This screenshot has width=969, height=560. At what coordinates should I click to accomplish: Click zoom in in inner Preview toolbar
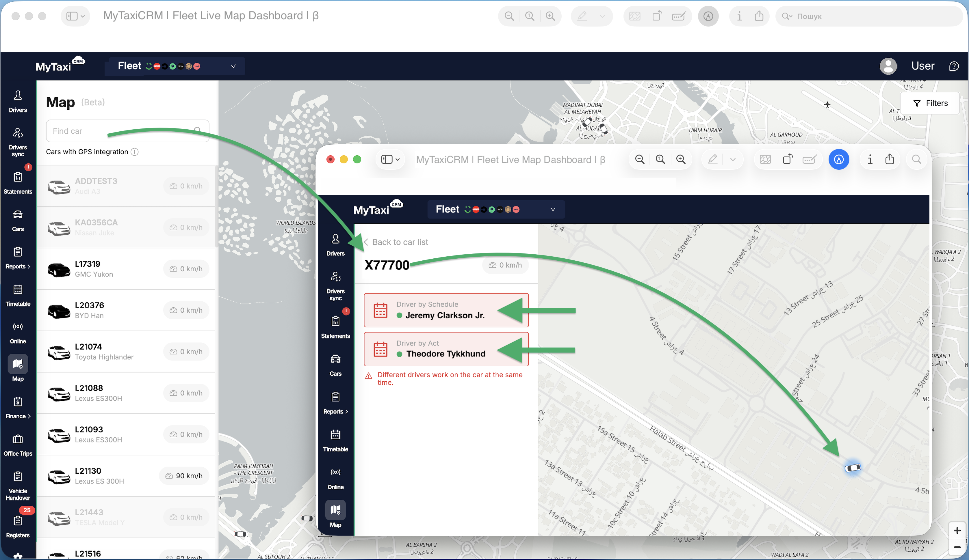point(681,159)
